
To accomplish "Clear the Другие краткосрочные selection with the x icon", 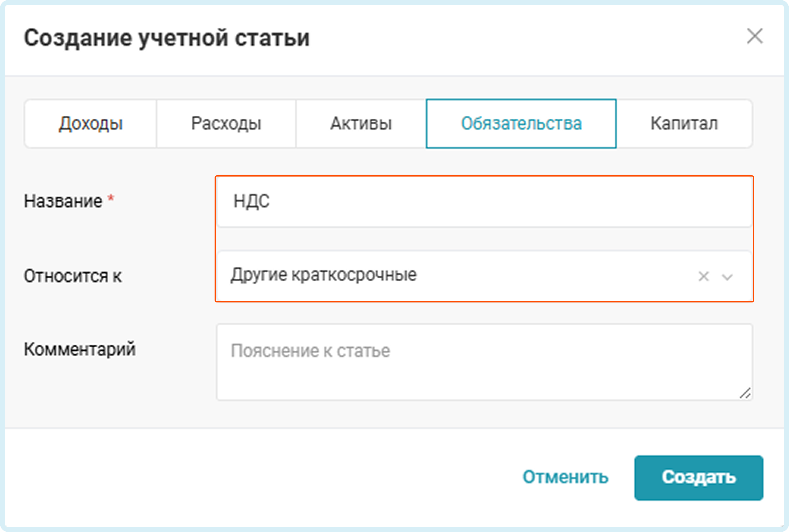I will pos(704,277).
